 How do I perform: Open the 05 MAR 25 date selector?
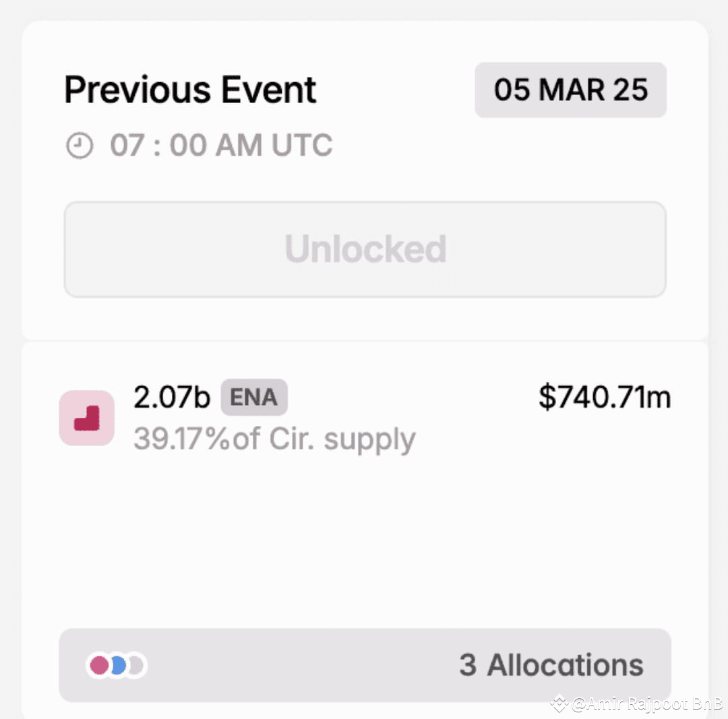pos(570,90)
